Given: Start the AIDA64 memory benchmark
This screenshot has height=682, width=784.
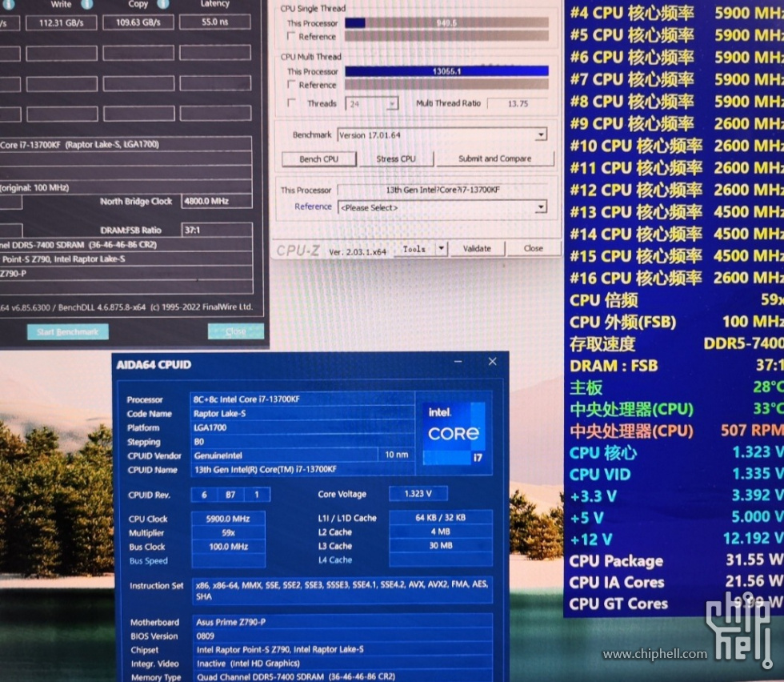Looking at the screenshot, I should tap(67, 331).
